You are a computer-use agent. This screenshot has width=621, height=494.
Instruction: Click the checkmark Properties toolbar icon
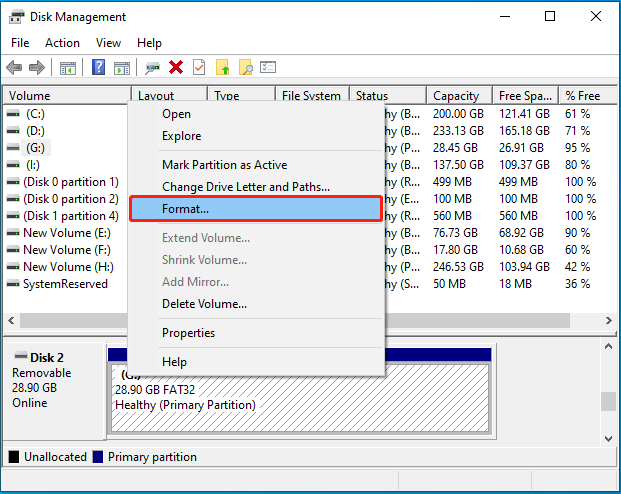199,68
